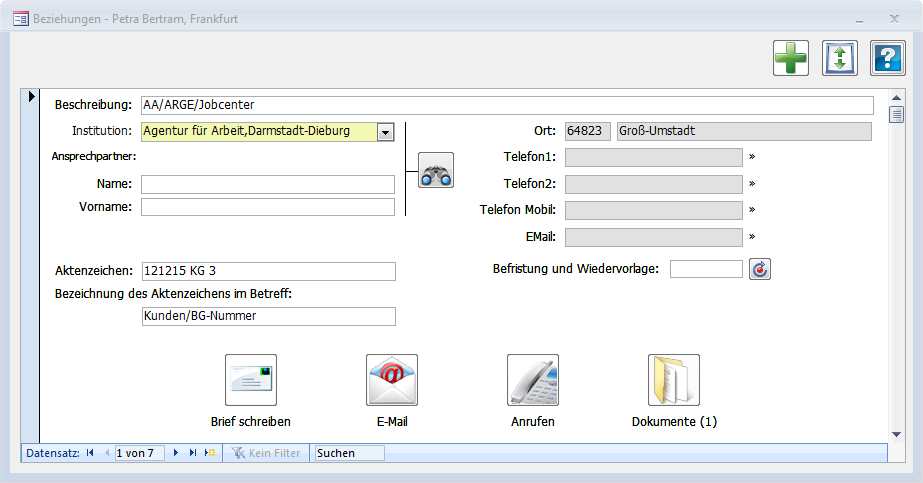The image size is (923, 483).
Task: Click the Brief schreiben letter icon
Action: click(250, 380)
